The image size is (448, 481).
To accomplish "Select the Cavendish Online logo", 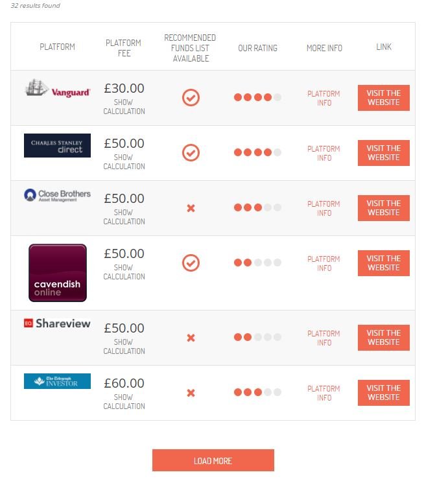I will click(x=57, y=272).
